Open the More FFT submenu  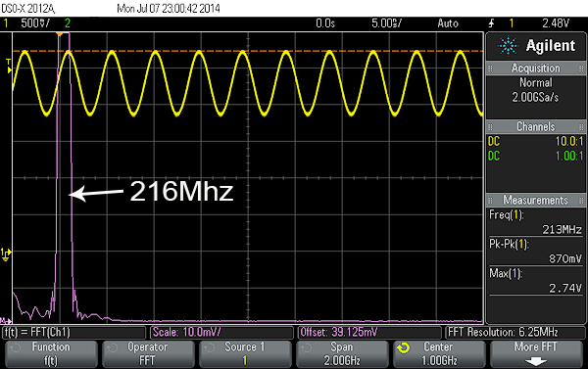click(x=536, y=353)
